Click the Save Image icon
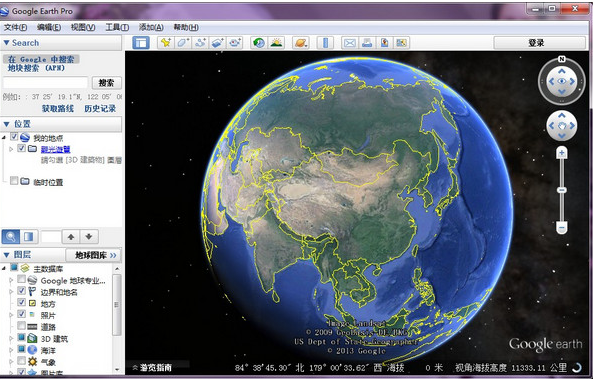This screenshot has width=593, height=379. point(384,43)
